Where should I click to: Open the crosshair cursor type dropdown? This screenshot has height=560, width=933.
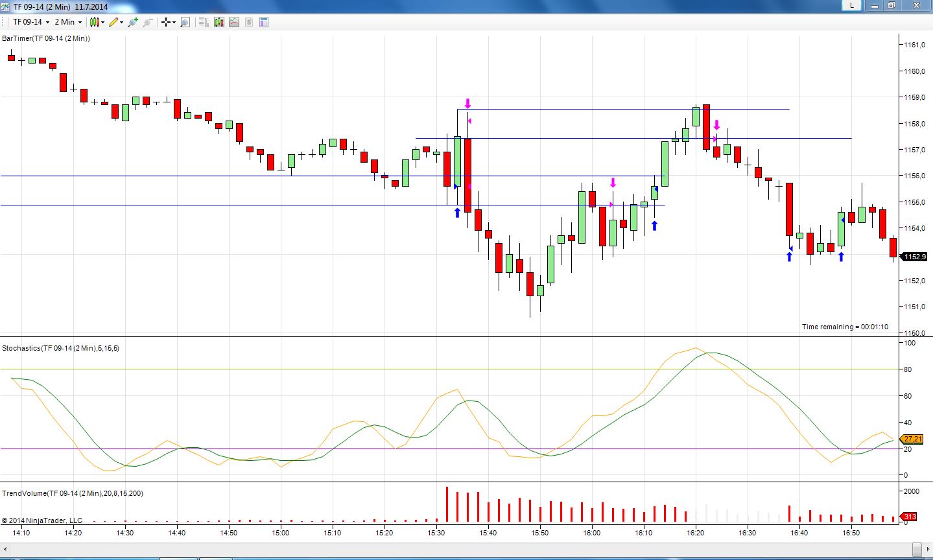point(169,22)
